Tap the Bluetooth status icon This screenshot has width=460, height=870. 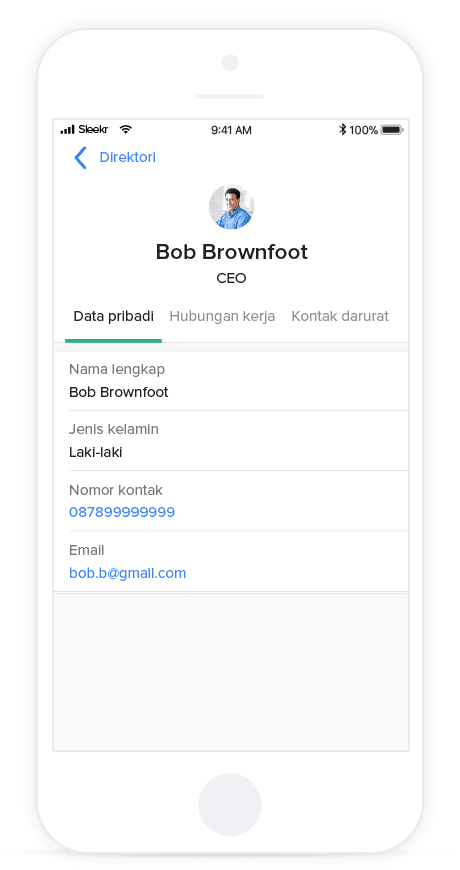(x=342, y=130)
